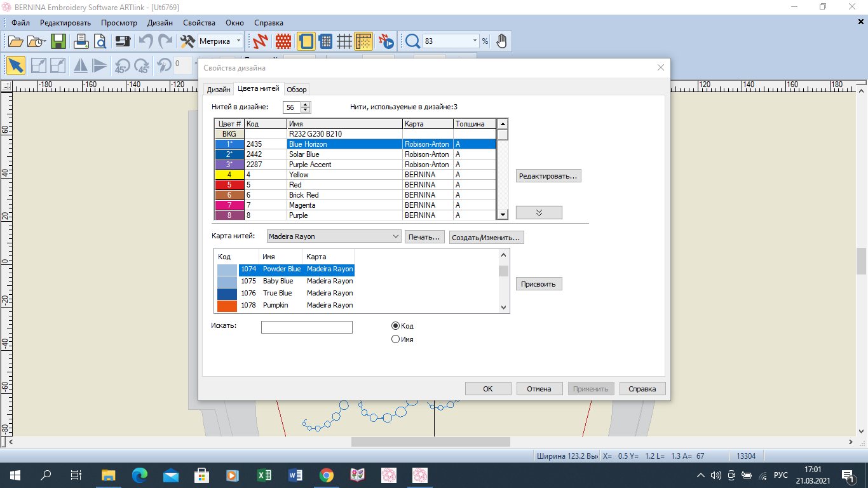Rotate 45 degrees counterclockwise icon
The image size is (868, 488).
121,65
